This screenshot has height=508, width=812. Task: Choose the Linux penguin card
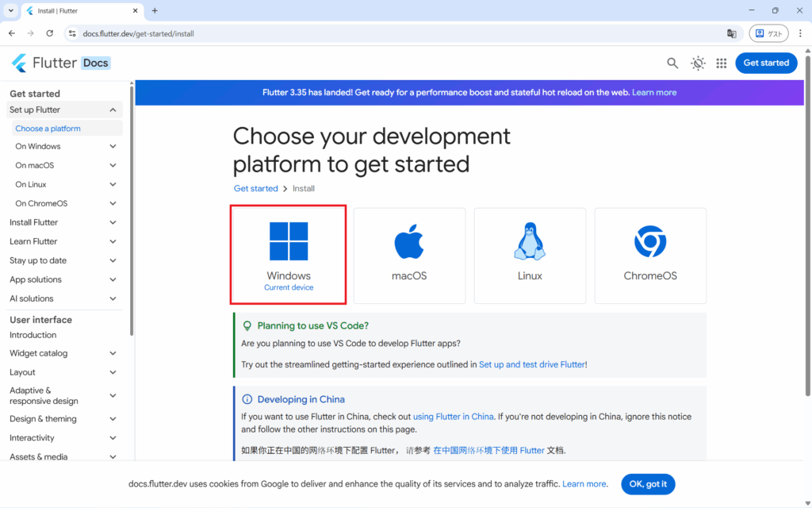click(x=530, y=254)
